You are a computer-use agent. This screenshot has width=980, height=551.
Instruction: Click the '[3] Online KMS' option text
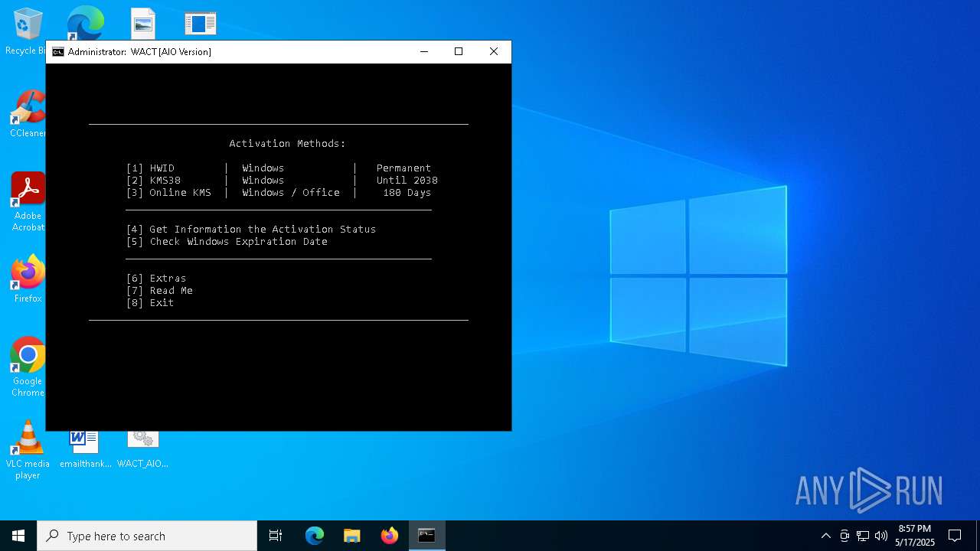(x=168, y=193)
